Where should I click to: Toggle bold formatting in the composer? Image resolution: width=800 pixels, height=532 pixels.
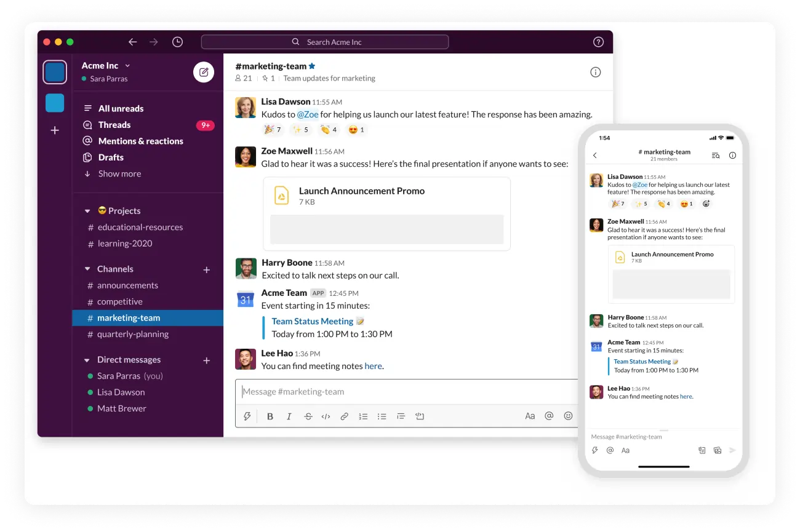click(x=270, y=416)
